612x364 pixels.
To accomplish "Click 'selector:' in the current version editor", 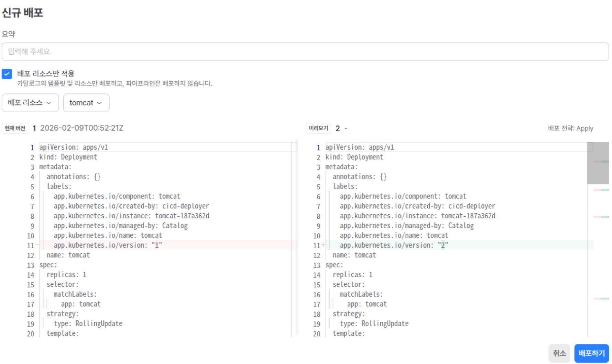I will pos(63,285).
